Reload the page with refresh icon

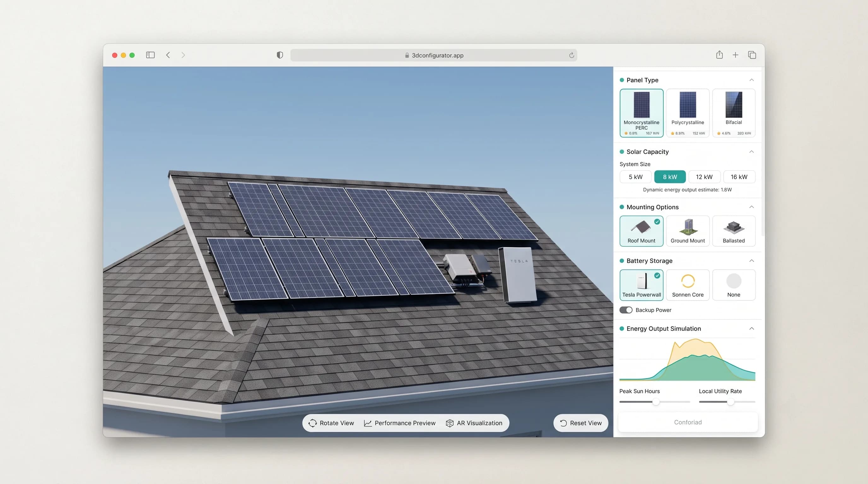572,55
